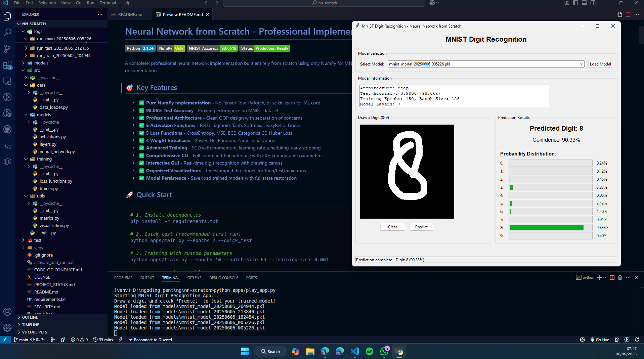Open the Search view in activity bar

tap(7, 33)
